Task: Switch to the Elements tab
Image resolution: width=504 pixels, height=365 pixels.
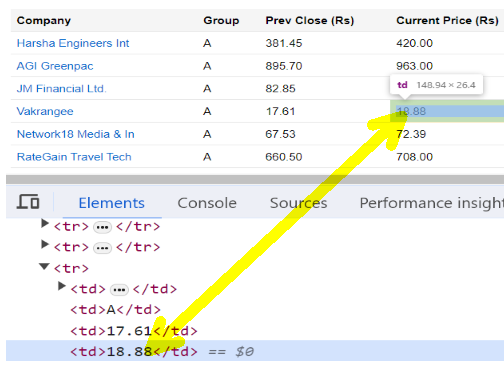Action: pyautogui.click(x=111, y=203)
